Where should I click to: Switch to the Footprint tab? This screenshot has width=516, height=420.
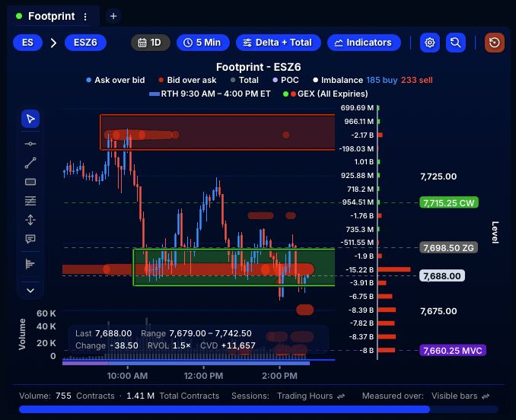(51, 16)
